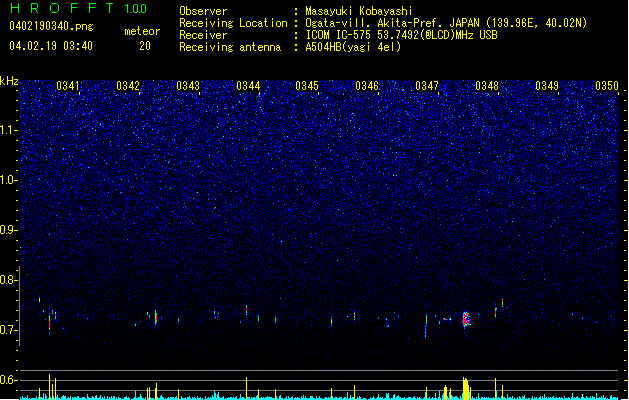Screen dimensions: 629x400
Task: Click the 0343 time marker
Action: (188, 86)
